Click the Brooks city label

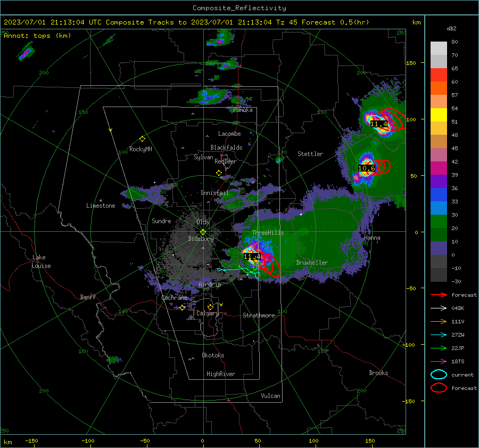coord(378,373)
